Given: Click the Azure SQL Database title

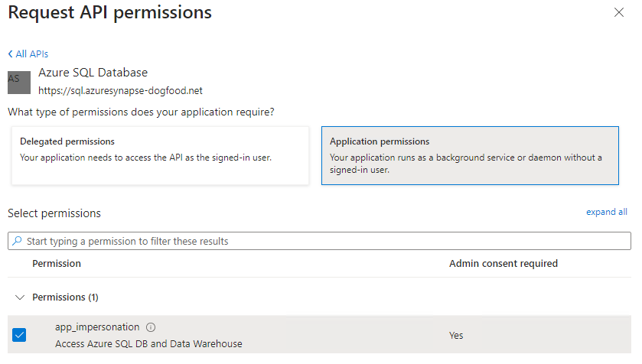Looking at the screenshot, I should click(x=93, y=73).
